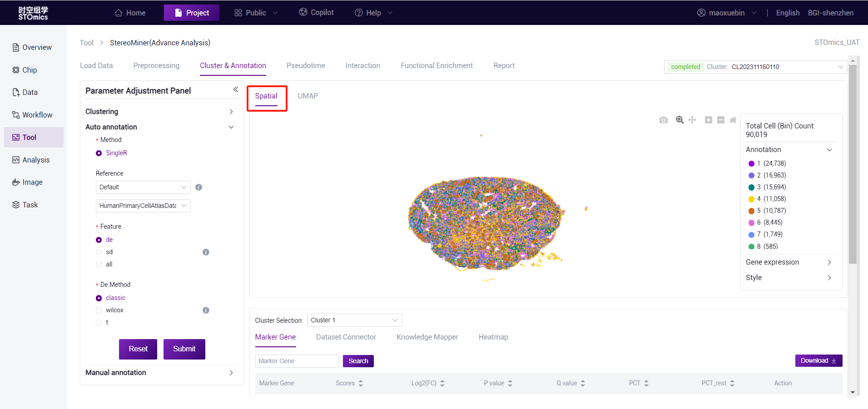Open the Chip sidebar item
Image resolution: width=868 pixels, height=409 pixels.
[25, 70]
